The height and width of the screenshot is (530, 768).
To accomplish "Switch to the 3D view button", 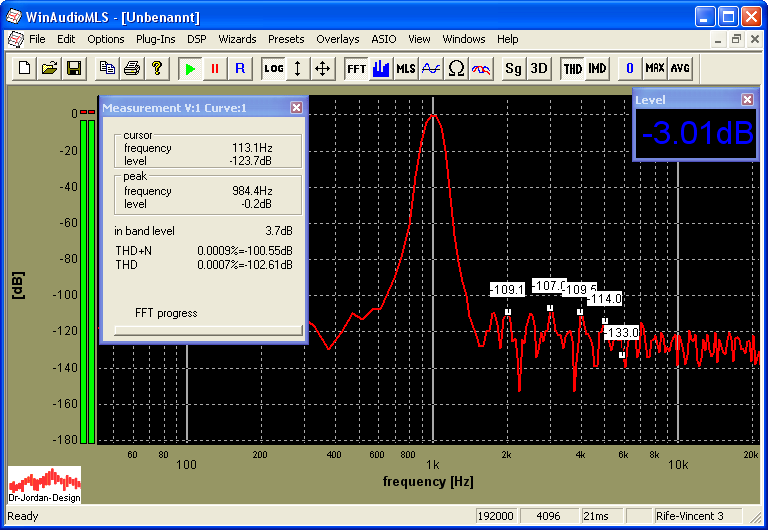I will click(x=538, y=68).
